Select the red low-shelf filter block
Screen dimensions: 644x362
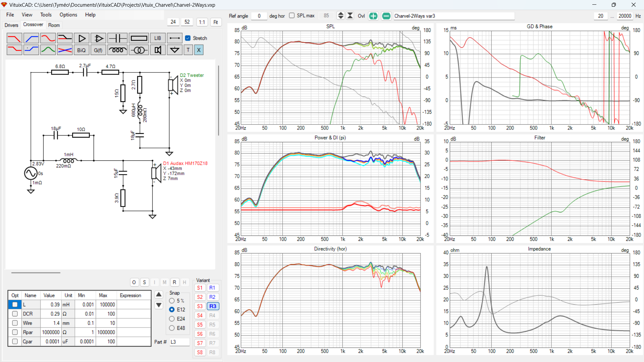click(14, 50)
